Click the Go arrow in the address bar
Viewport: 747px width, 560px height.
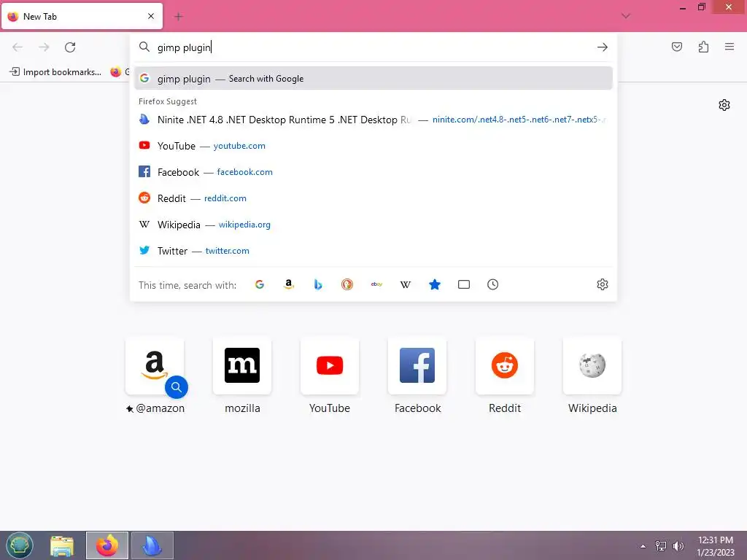click(x=602, y=47)
